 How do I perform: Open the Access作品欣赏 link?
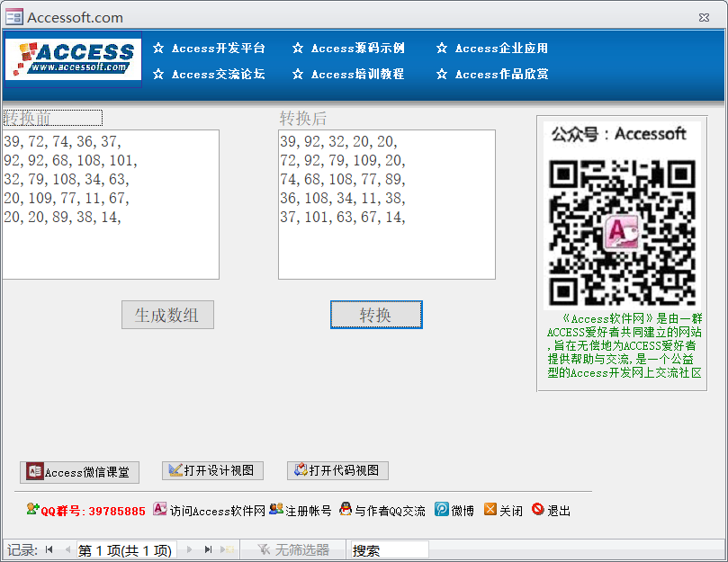(501, 75)
